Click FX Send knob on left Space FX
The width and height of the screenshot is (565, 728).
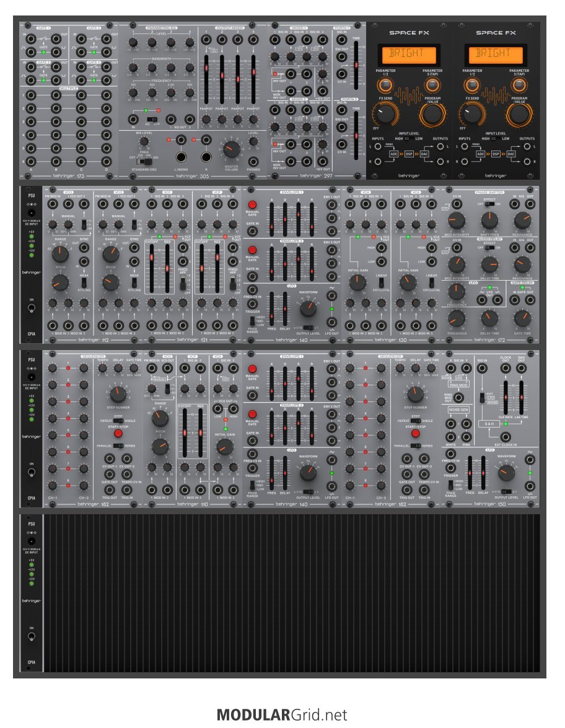coord(385,113)
